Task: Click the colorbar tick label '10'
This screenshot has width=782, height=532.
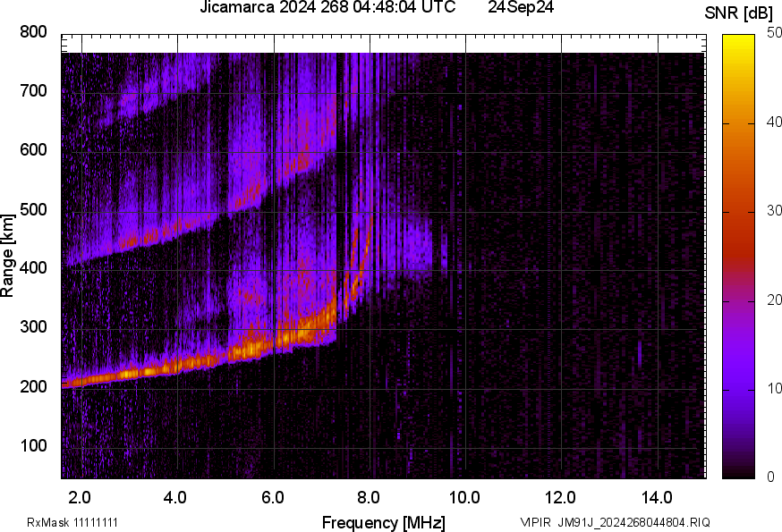Action: 774,388
